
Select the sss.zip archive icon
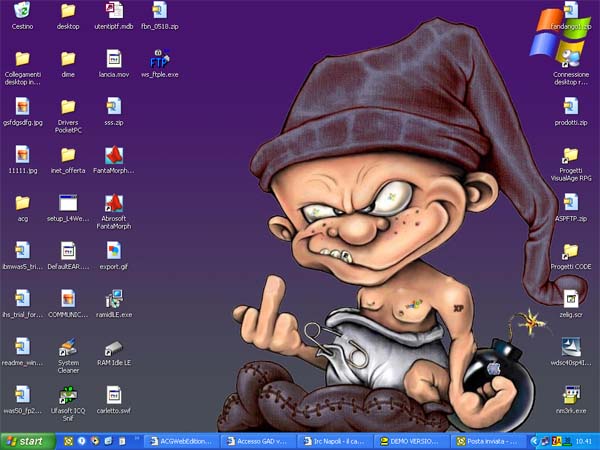click(114, 106)
